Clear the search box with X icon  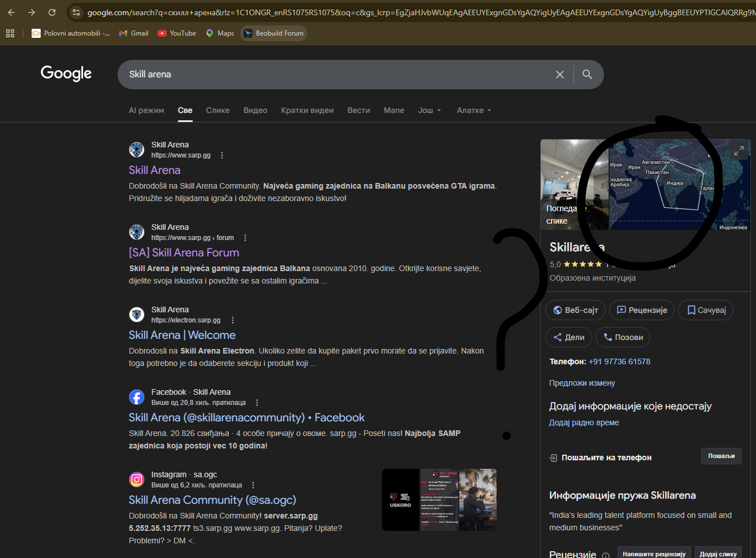(x=559, y=75)
